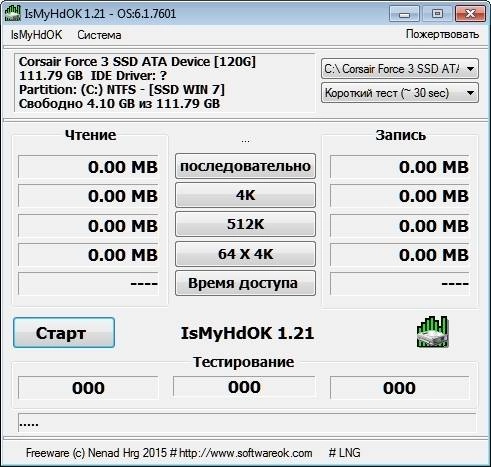Click the sequential read 0.00 MB field
491x467 pixels.
[x=88, y=167]
